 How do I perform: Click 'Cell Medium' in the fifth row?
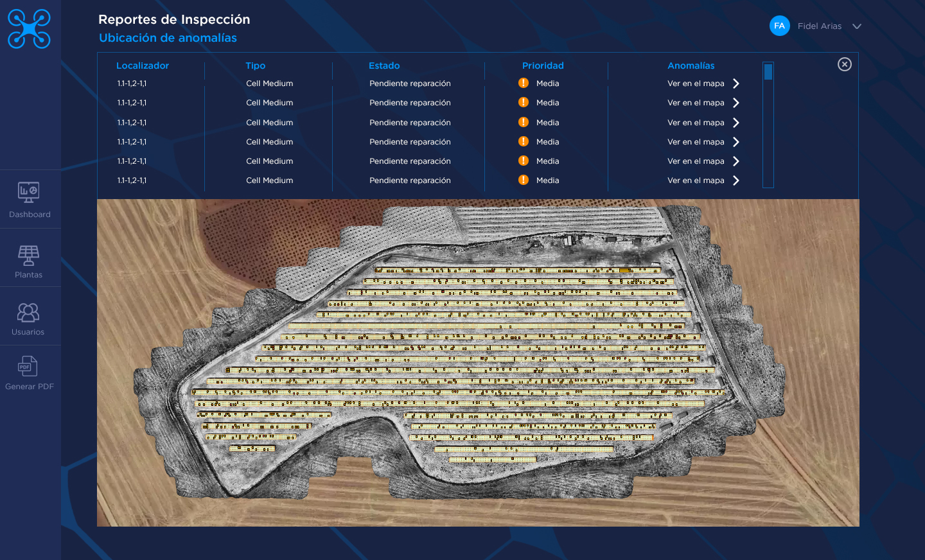[270, 161]
